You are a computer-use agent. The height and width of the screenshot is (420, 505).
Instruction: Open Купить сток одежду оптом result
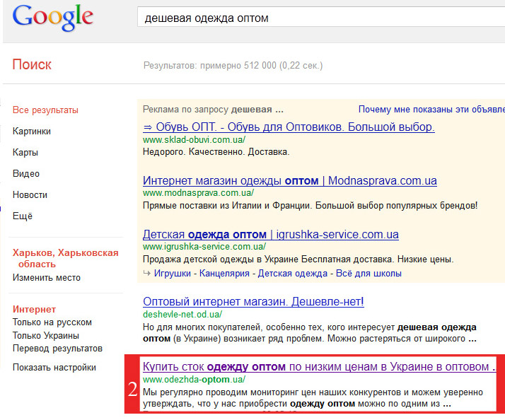(x=319, y=366)
